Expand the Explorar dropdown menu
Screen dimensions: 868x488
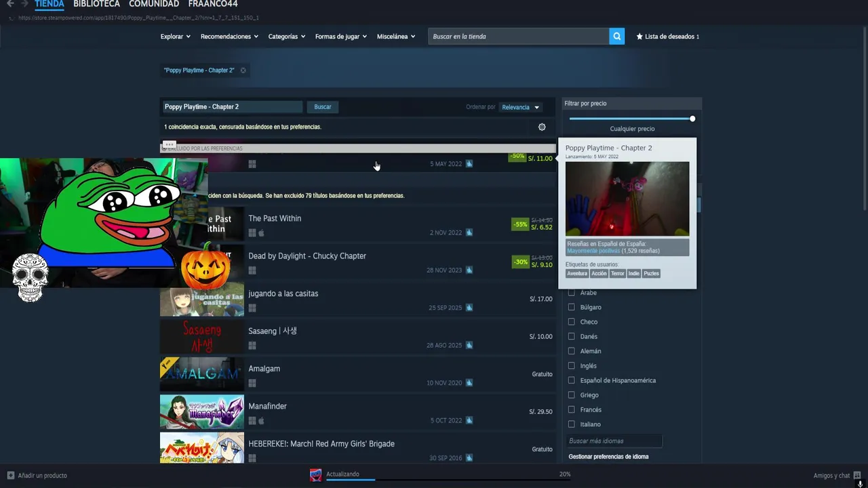(176, 37)
